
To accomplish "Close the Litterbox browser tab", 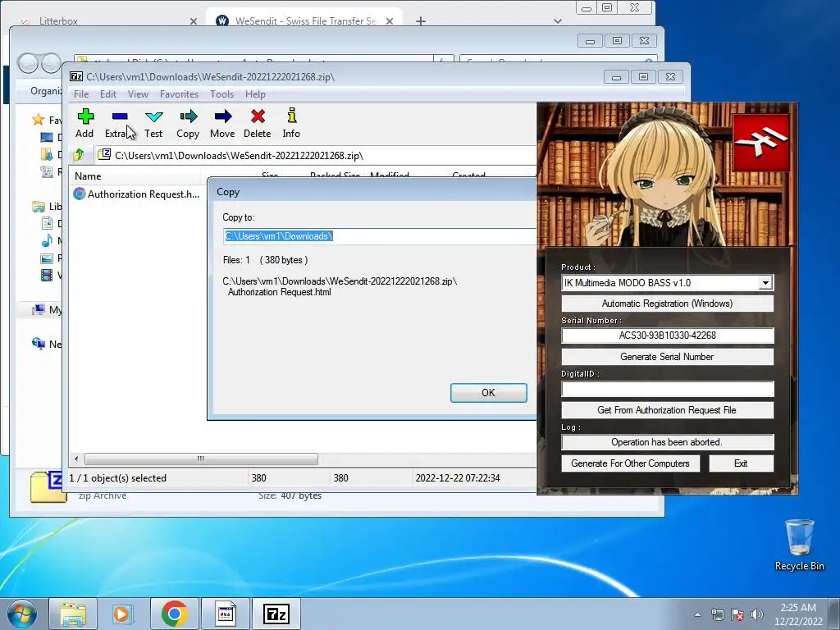I will [194, 21].
